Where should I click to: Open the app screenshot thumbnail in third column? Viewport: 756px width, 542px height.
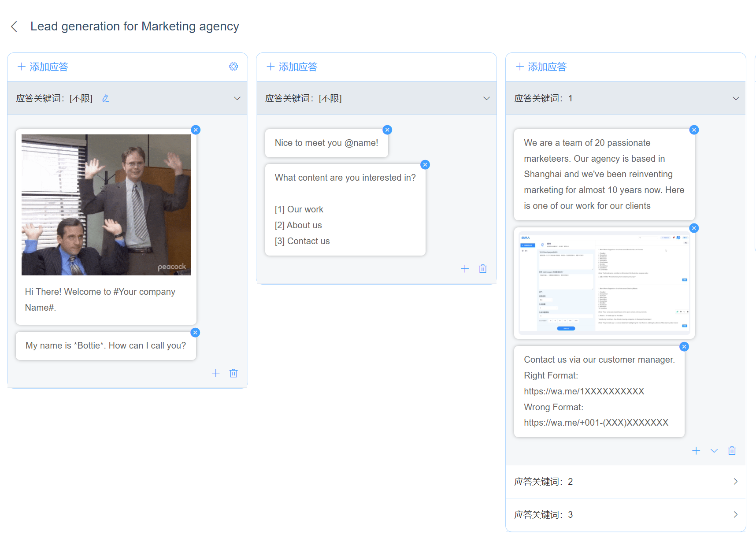click(x=604, y=282)
